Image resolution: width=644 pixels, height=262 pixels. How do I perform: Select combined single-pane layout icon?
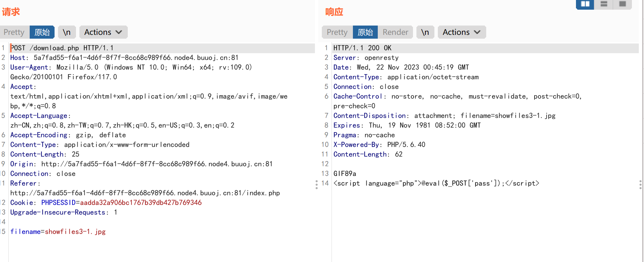pyautogui.click(x=622, y=4)
